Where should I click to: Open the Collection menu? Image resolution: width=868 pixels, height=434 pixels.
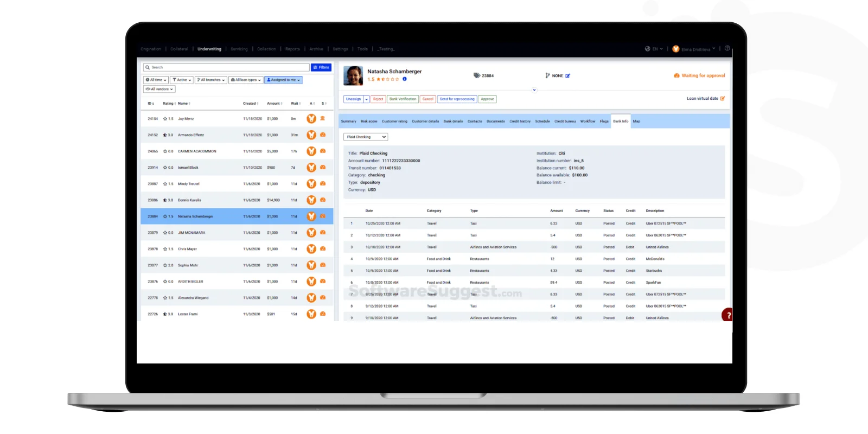click(266, 49)
